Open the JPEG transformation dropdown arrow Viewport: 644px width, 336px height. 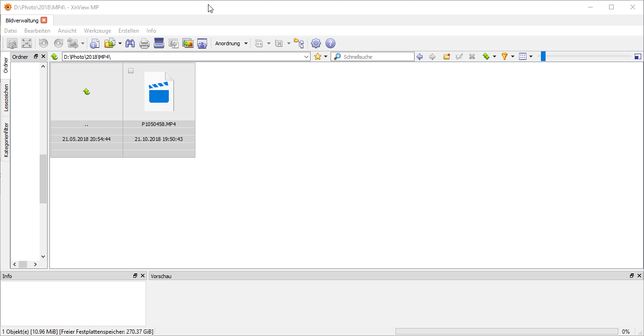(83, 43)
